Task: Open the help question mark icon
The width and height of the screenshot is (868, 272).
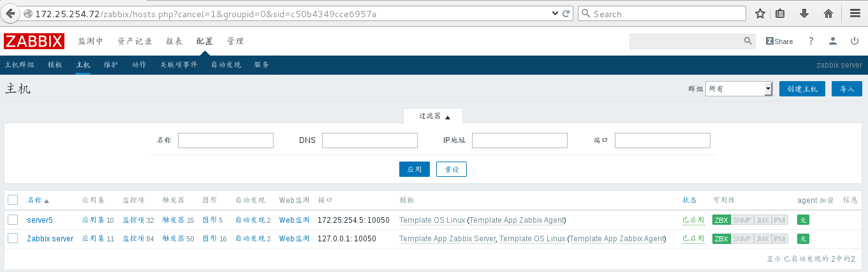Action: point(811,41)
